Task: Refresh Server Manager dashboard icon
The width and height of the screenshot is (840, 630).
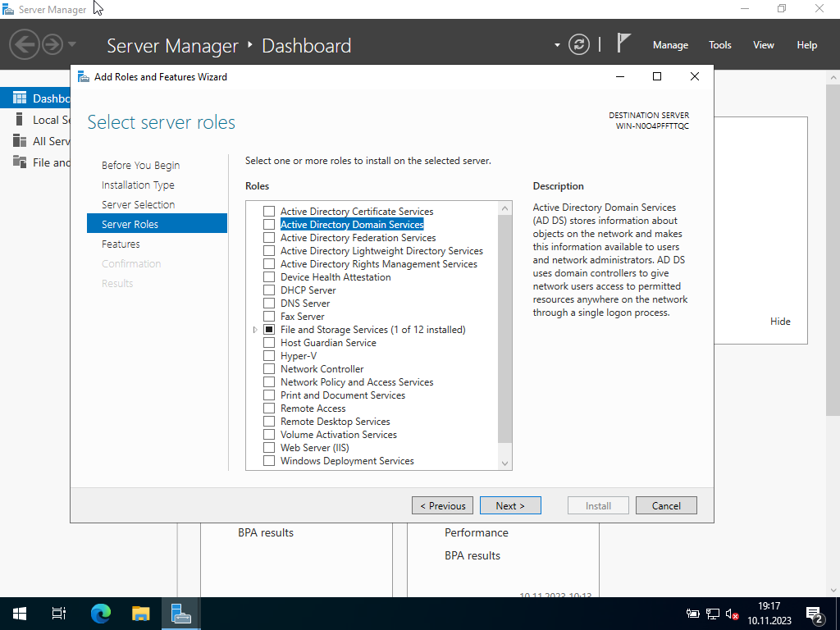Action: 579,44
